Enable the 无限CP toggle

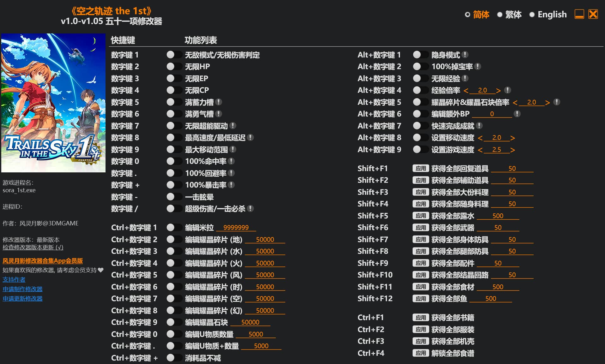click(x=174, y=90)
